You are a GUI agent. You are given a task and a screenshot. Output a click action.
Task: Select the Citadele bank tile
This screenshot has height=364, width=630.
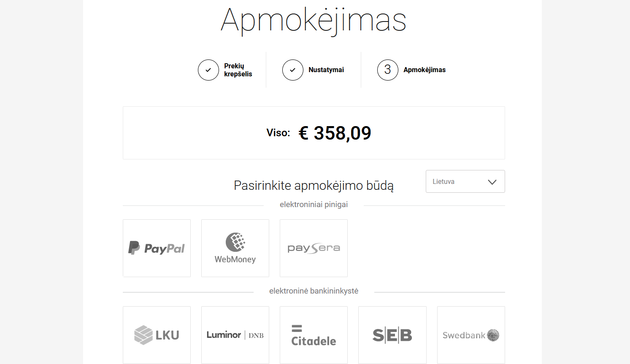click(314, 335)
